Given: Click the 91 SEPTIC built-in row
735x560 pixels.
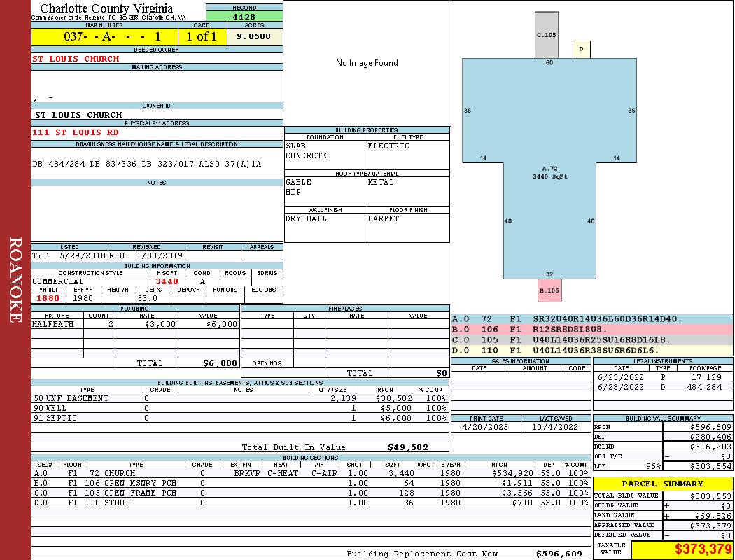Looking at the screenshot, I should point(240,418).
